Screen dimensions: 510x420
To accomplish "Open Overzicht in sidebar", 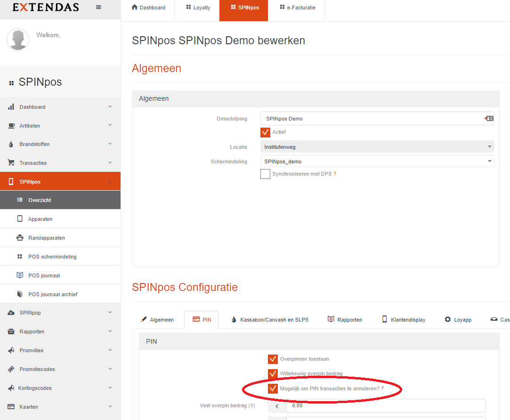I will pyautogui.click(x=60, y=200).
